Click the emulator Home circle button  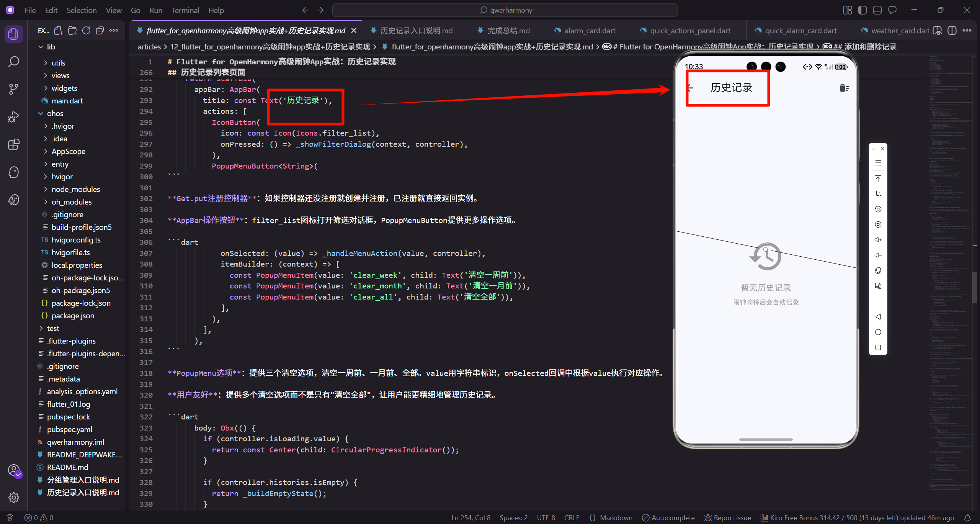click(878, 332)
